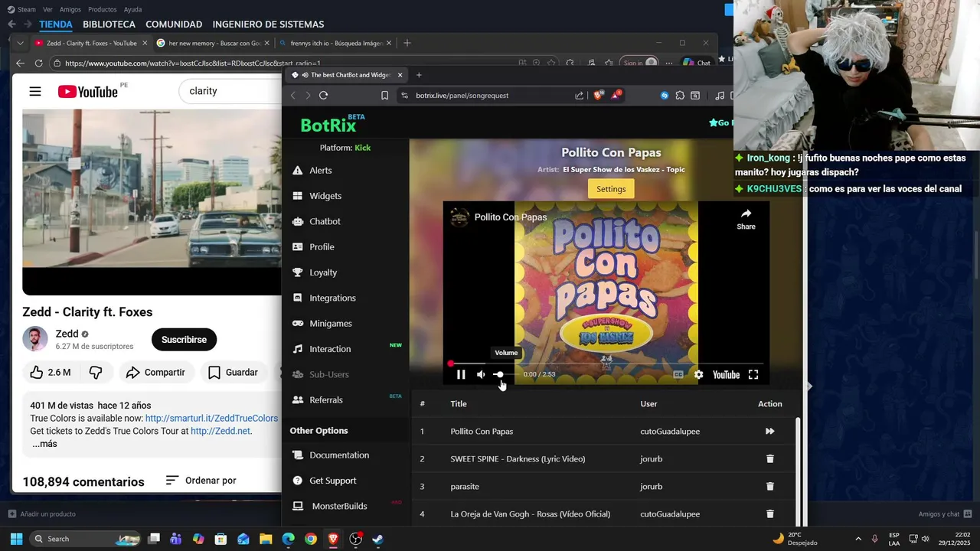Open browser extensions puzzle icon
Viewport: 980px width, 551px height.
(x=680, y=96)
